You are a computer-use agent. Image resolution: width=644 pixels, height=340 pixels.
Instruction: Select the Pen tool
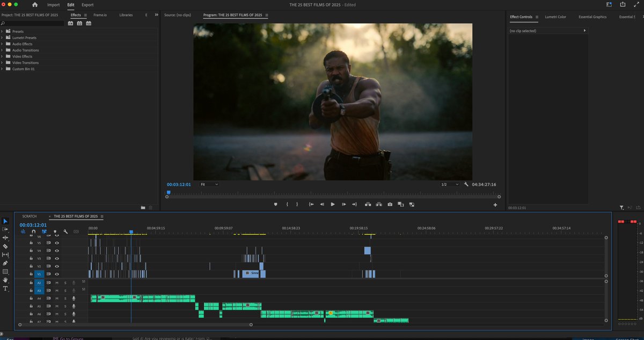tap(5, 263)
